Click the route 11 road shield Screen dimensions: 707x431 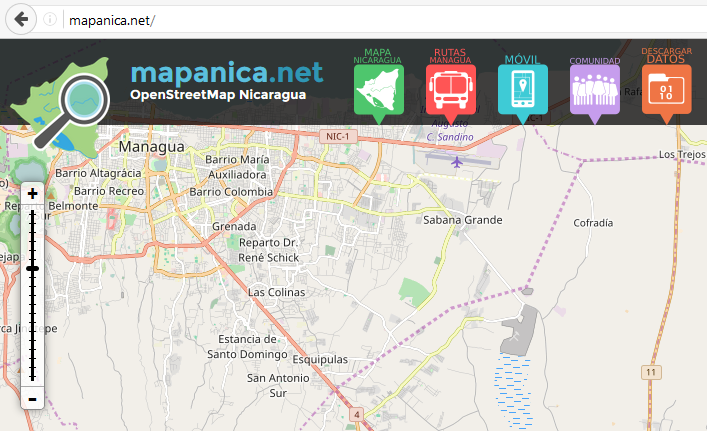[x=651, y=372]
